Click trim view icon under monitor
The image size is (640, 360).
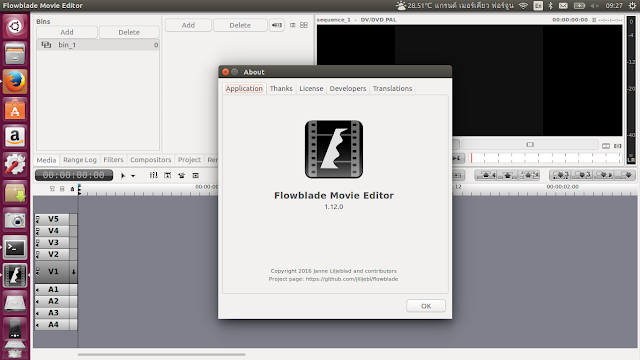pyautogui.click(x=618, y=146)
